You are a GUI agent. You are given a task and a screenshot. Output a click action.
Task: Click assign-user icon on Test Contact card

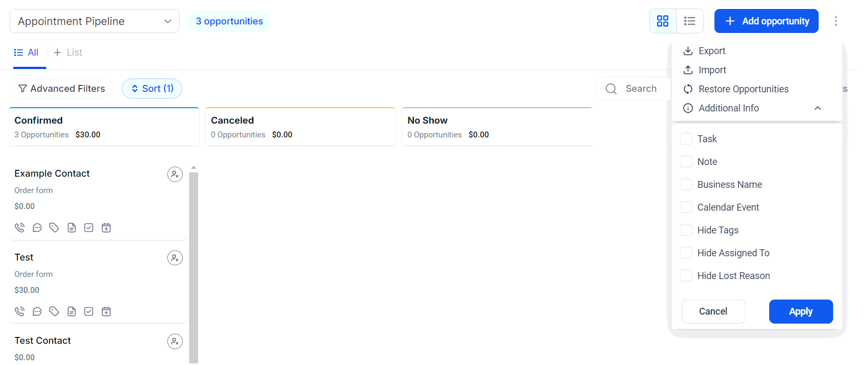click(x=175, y=341)
